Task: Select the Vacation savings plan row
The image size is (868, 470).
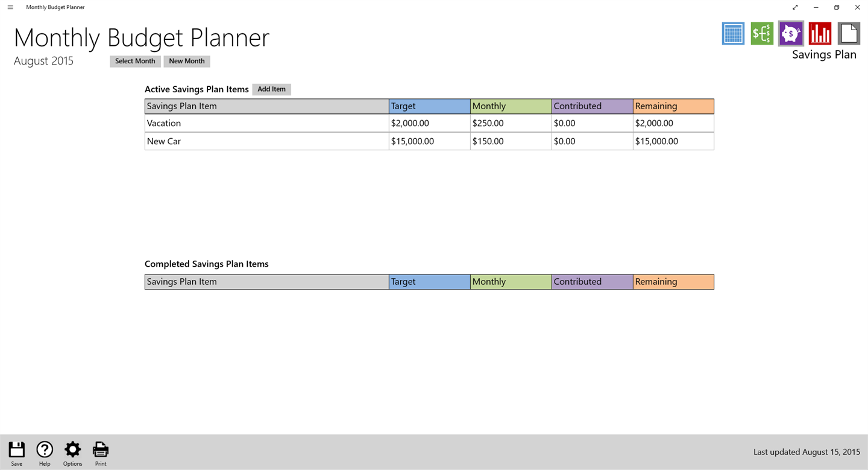Action: pos(429,123)
